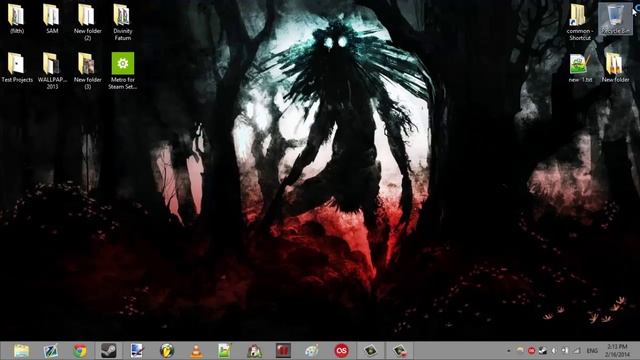Select the 'SAM' folder on desktop
The height and width of the screenshot is (360, 640).
coord(52,19)
